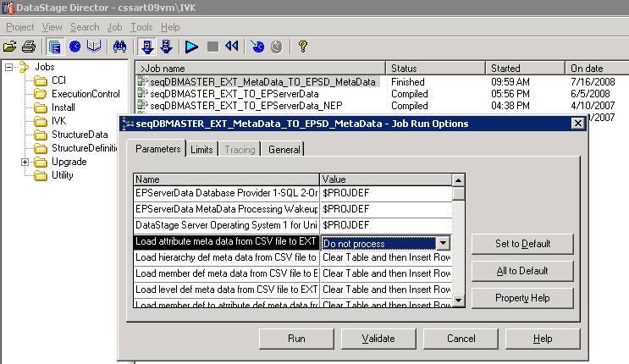Click the Started column header

525,69
